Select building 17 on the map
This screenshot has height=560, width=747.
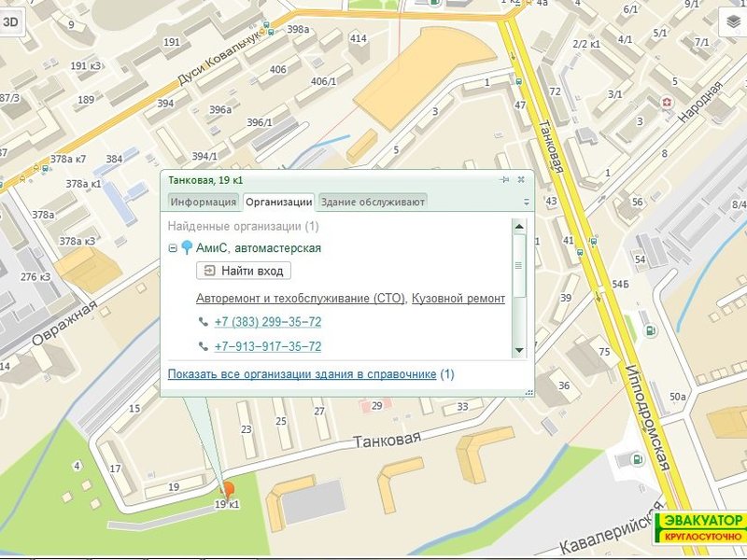(115, 469)
